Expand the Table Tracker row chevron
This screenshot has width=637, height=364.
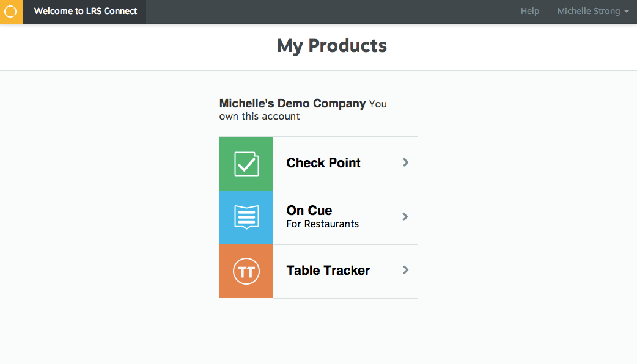tap(405, 270)
